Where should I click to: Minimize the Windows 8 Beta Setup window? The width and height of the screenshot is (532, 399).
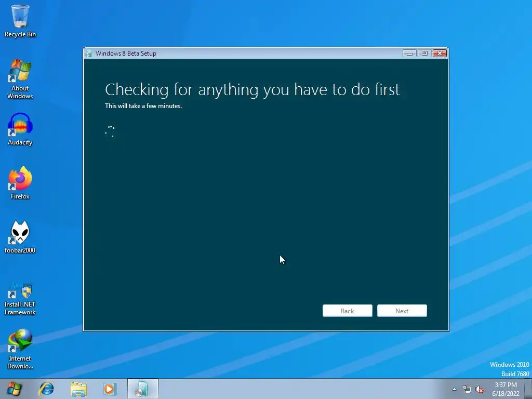click(409, 54)
